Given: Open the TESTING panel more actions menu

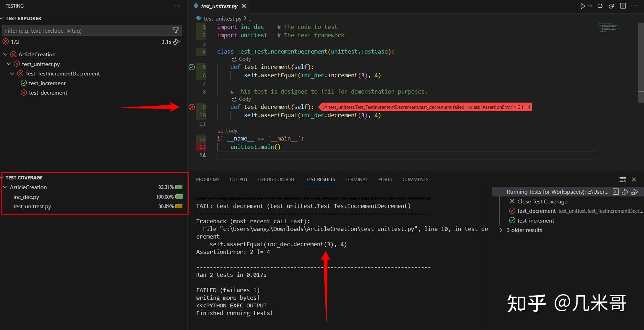Looking at the screenshot, I should coord(177,6).
